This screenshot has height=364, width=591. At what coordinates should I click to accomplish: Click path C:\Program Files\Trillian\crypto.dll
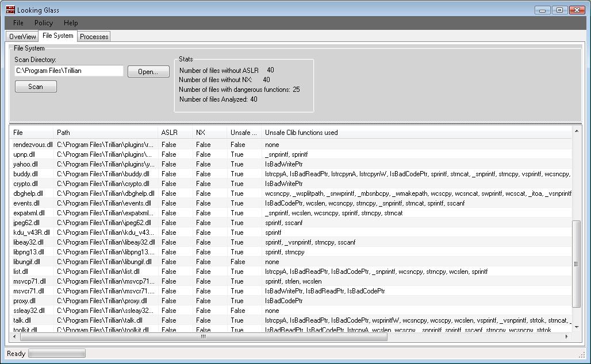click(x=103, y=184)
